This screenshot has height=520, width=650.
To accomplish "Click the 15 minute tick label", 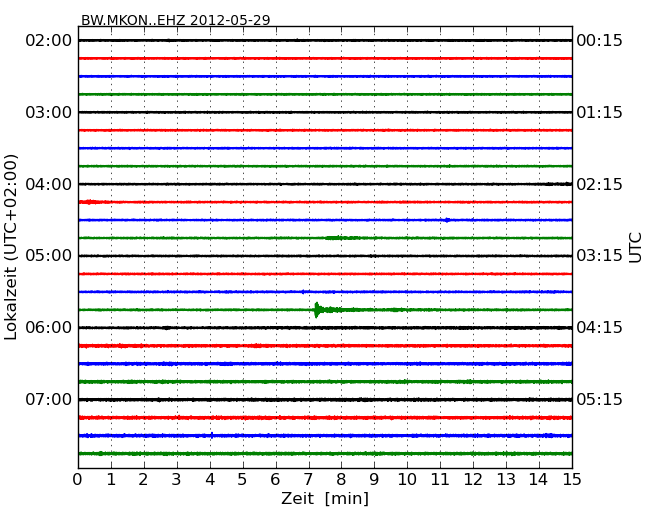I will click(572, 480).
